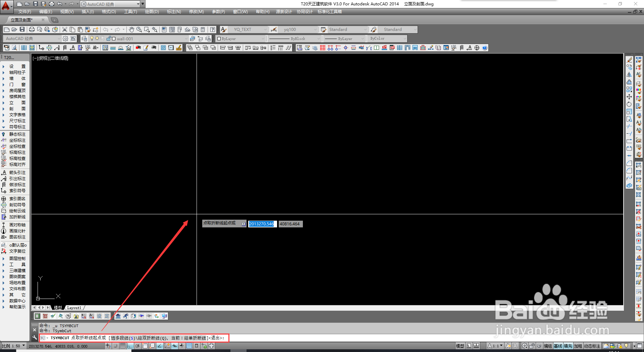Click the Save icon in standard toolbar
Viewport: 644px width, 352px height.
coord(22,30)
